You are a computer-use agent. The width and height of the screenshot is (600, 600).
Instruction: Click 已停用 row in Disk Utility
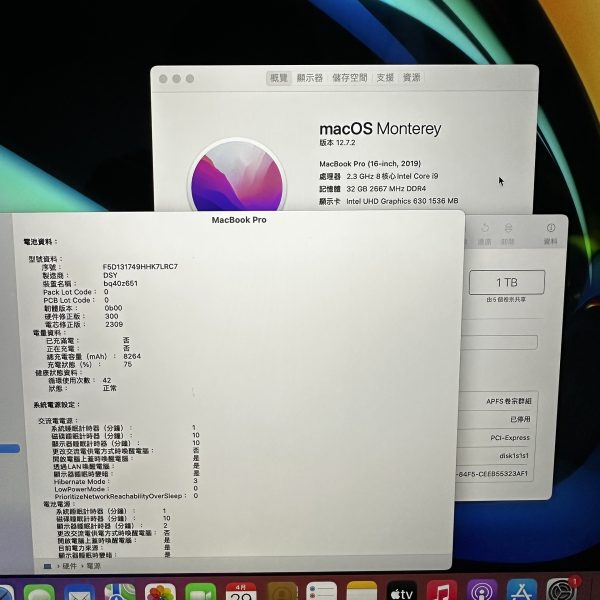click(520, 419)
